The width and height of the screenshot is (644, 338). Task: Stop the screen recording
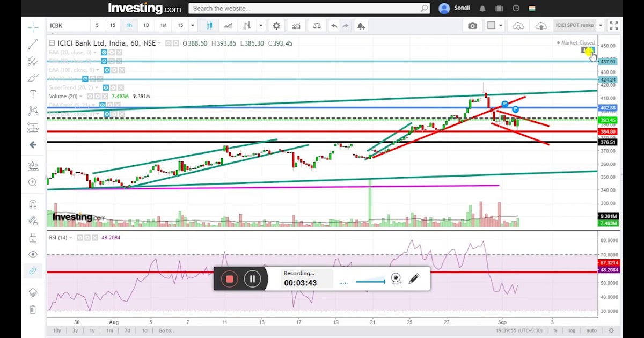coord(229,278)
